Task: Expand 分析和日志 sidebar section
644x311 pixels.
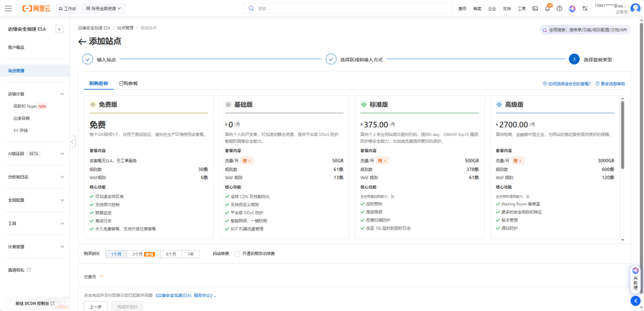Action: click(35, 177)
